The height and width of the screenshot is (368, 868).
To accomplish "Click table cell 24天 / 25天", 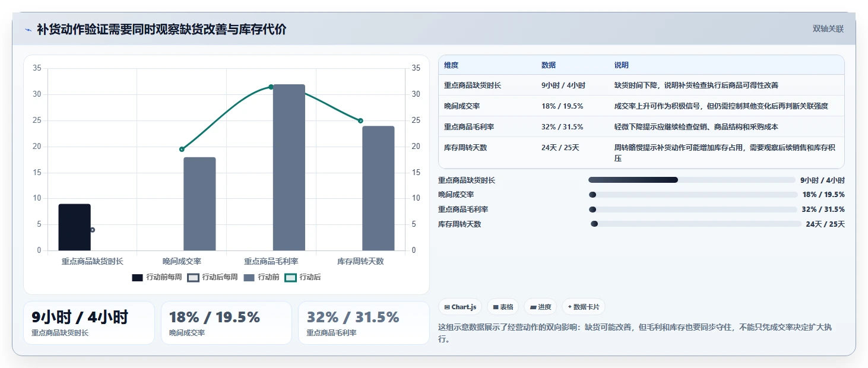I will click(x=560, y=148).
